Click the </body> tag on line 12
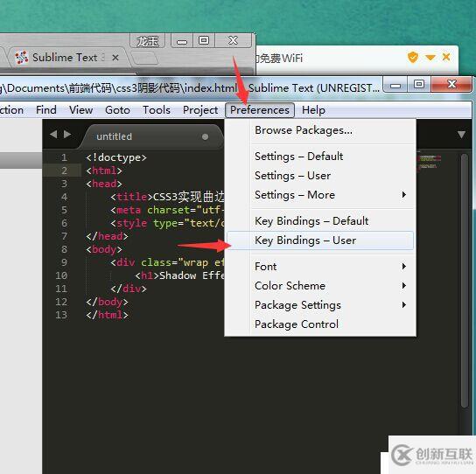 107,302
